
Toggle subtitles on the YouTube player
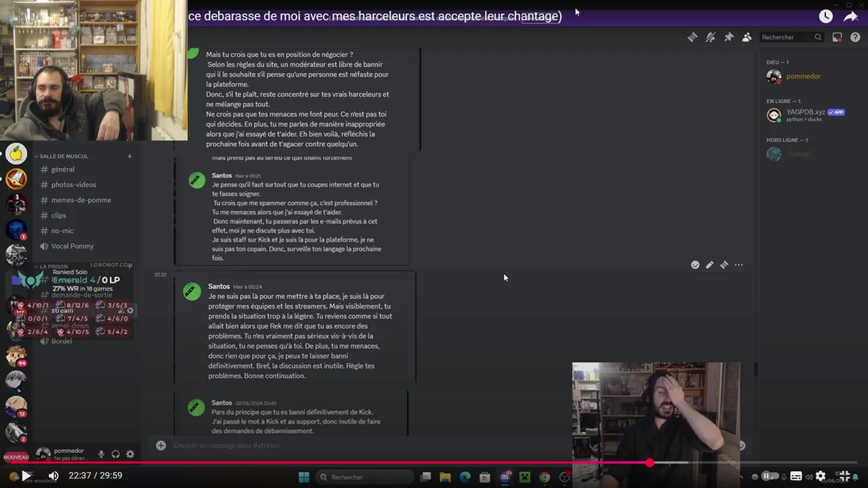[796, 476]
